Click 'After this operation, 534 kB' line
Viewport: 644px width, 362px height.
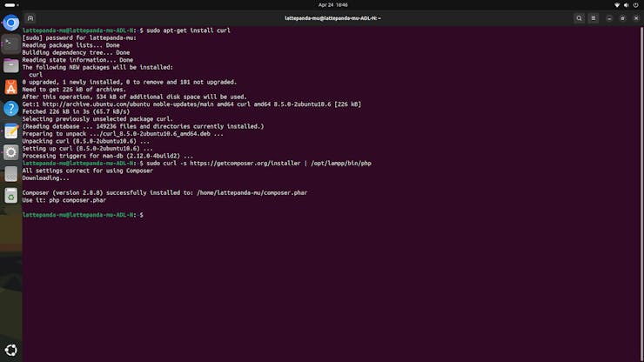135,97
